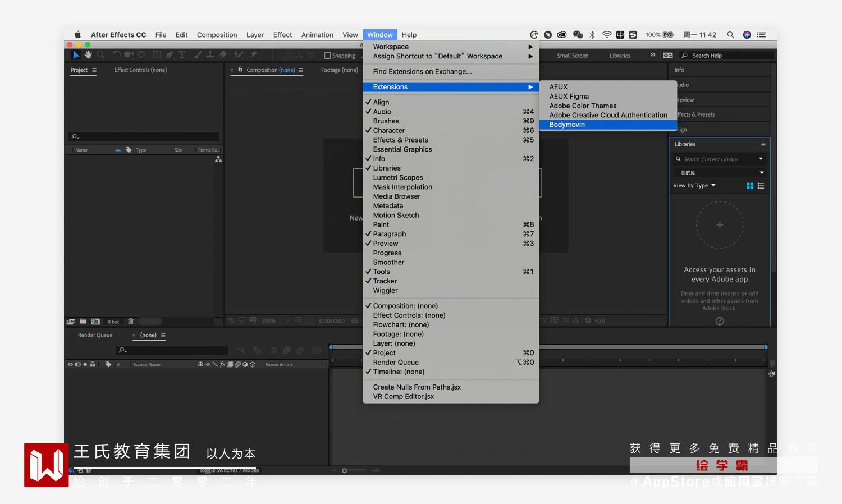Expand the Workspace submenu
Image resolution: width=842 pixels, height=504 pixels.
[x=451, y=47]
